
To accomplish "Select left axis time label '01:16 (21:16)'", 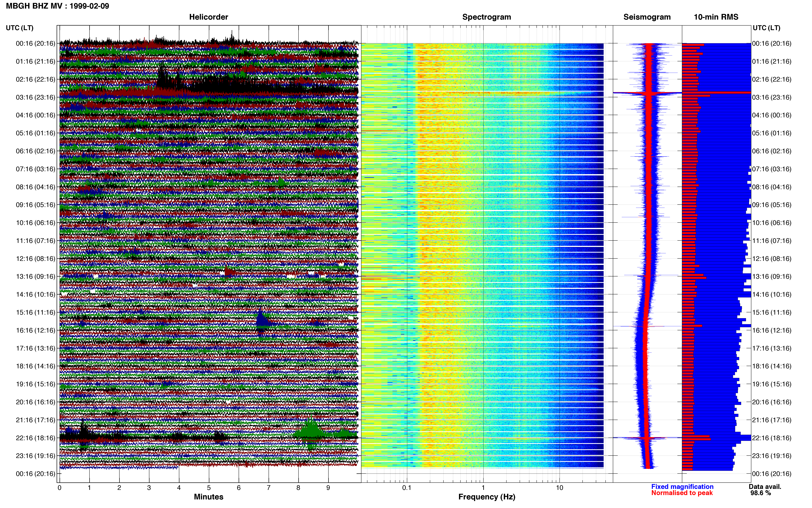I will tap(36, 61).
